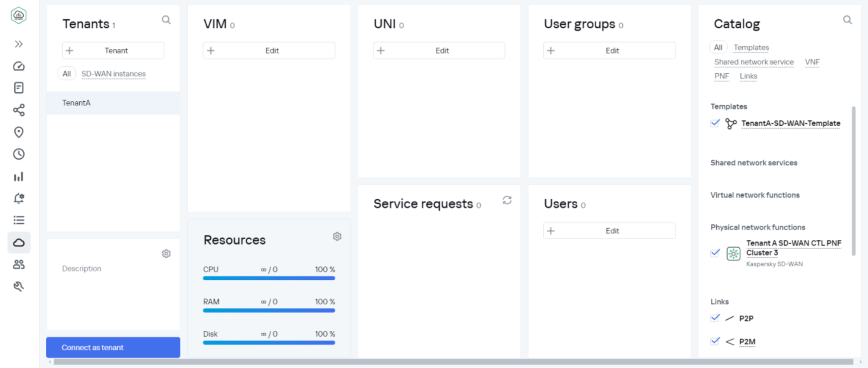Expand the left sidebar navigation

19,44
